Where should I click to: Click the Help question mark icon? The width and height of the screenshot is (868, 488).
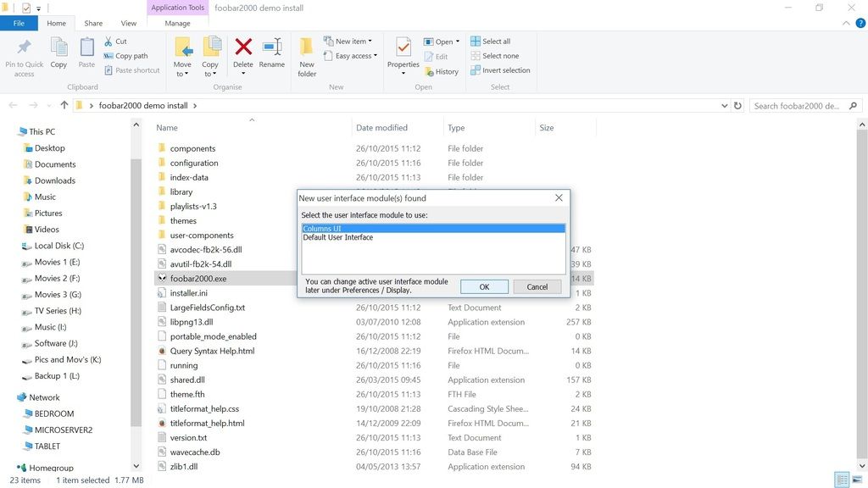861,23
